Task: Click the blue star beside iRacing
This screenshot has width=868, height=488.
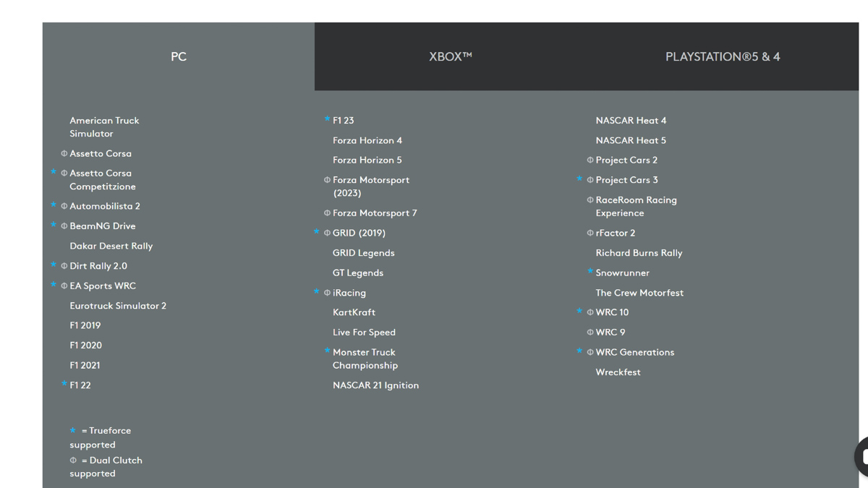Action: 316,291
